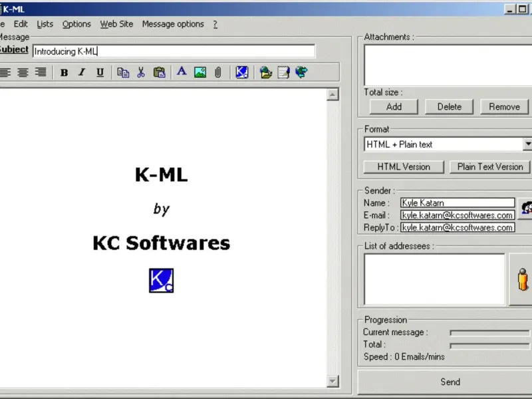
Task: Click the face icon beside sender name
Action: [527, 207]
